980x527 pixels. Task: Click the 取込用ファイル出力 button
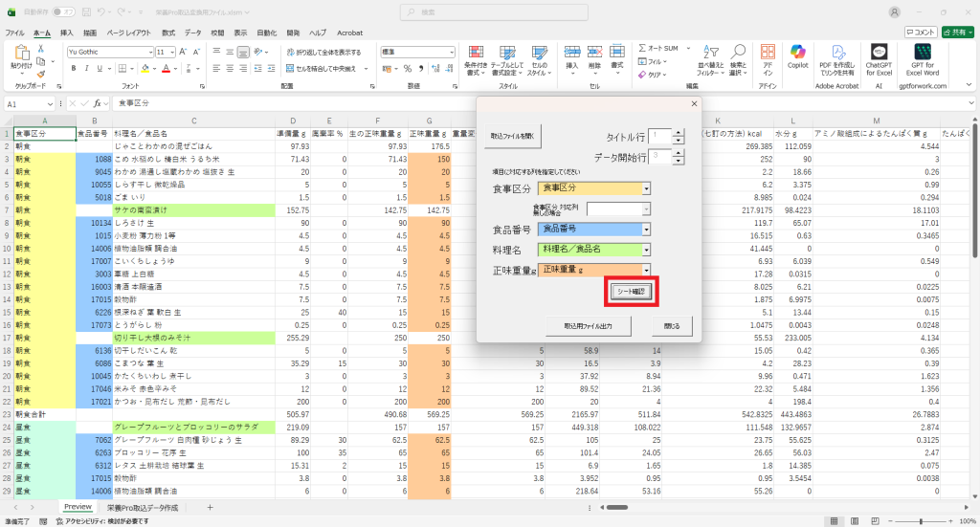[591, 326]
